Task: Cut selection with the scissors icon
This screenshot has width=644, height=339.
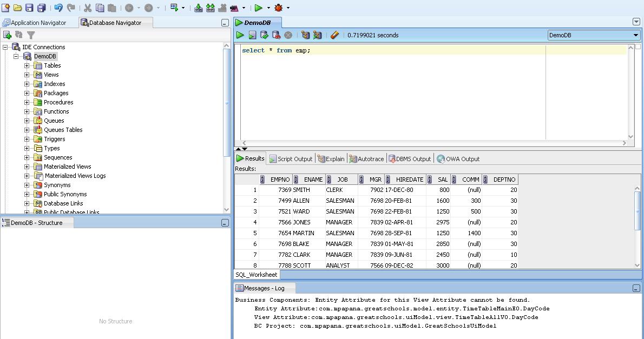Action: (x=88, y=8)
